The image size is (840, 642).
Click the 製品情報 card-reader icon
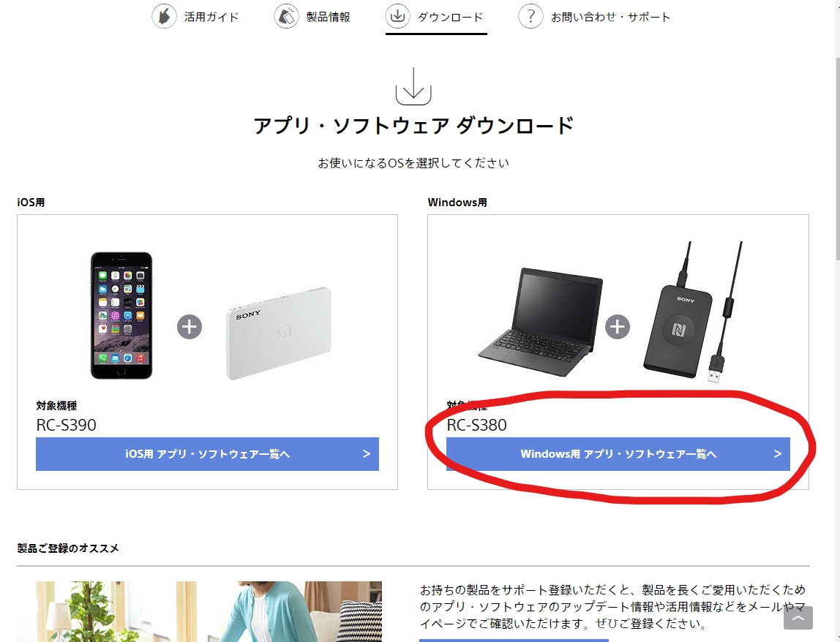287,16
